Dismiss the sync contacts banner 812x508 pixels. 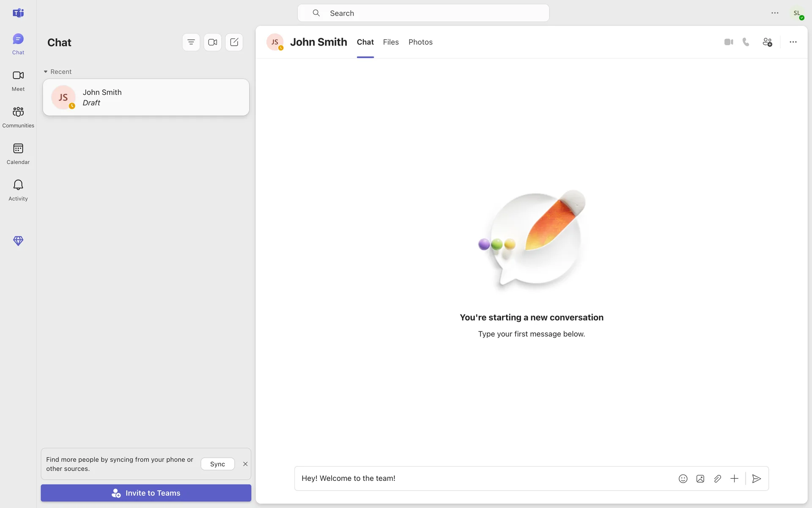[x=245, y=464]
